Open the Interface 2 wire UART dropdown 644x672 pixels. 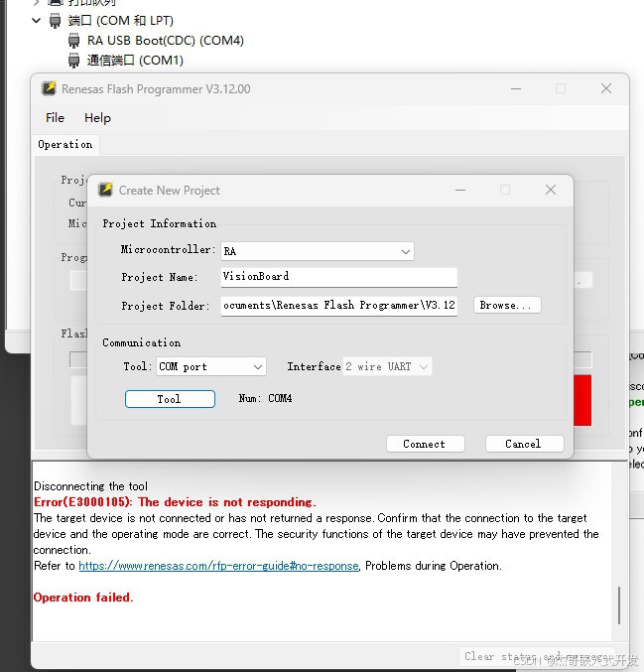(387, 366)
